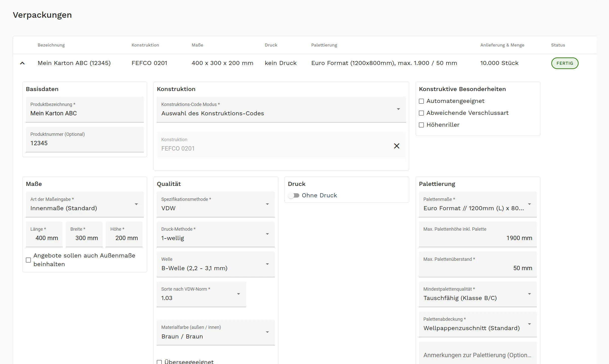This screenshot has height=364, width=609.
Task: Click the 10.000 Stück cell
Action: [x=499, y=63]
